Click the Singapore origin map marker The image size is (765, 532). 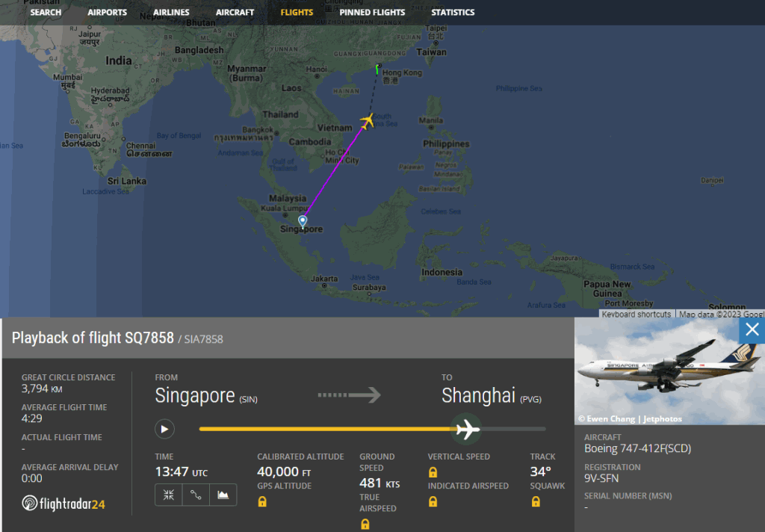click(x=303, y=221)
